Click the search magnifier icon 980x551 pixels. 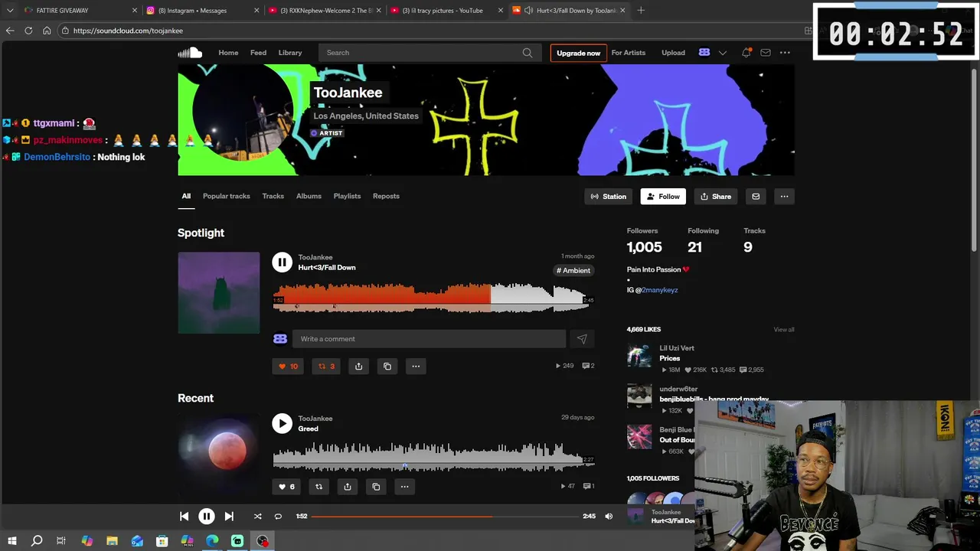pyautogui.click(x=528, y=53)
